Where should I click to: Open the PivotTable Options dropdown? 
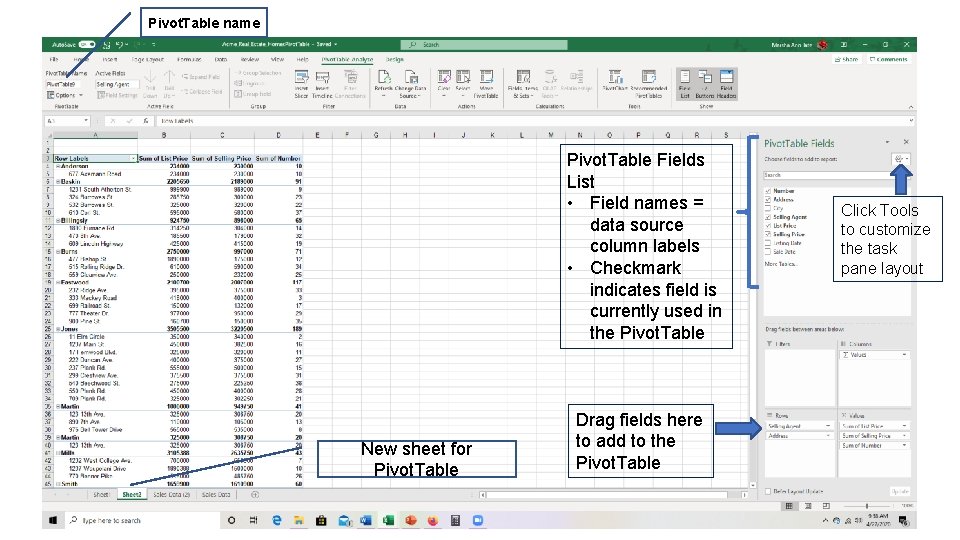(x=65, y=96)
